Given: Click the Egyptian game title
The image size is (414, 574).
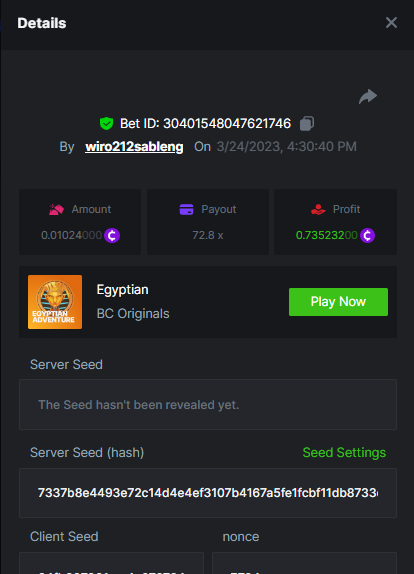Looking at the screenshot, I should tap(123, 290).
